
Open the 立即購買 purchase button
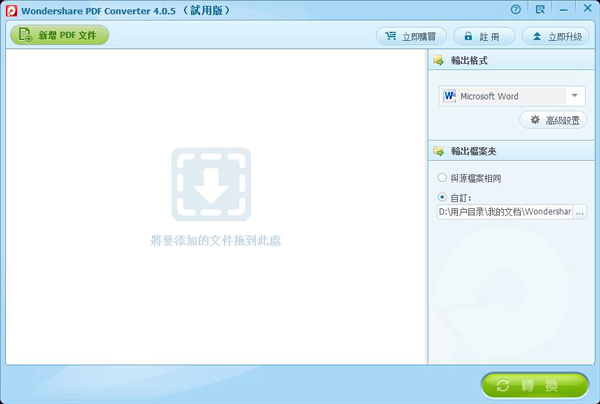pyautogui.click(x=411, y=37)
